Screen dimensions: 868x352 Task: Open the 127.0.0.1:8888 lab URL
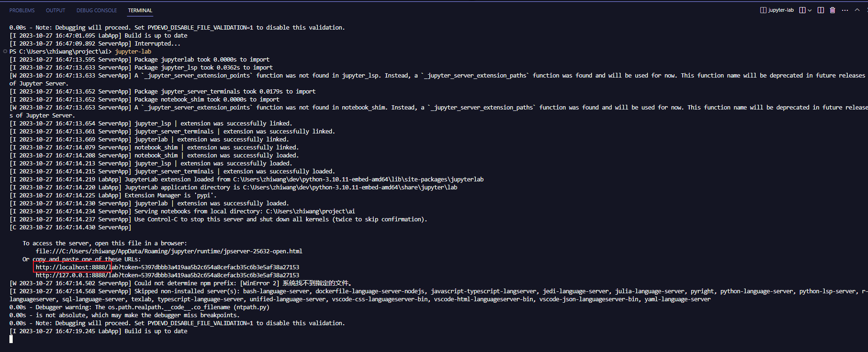tap(167, 275)
